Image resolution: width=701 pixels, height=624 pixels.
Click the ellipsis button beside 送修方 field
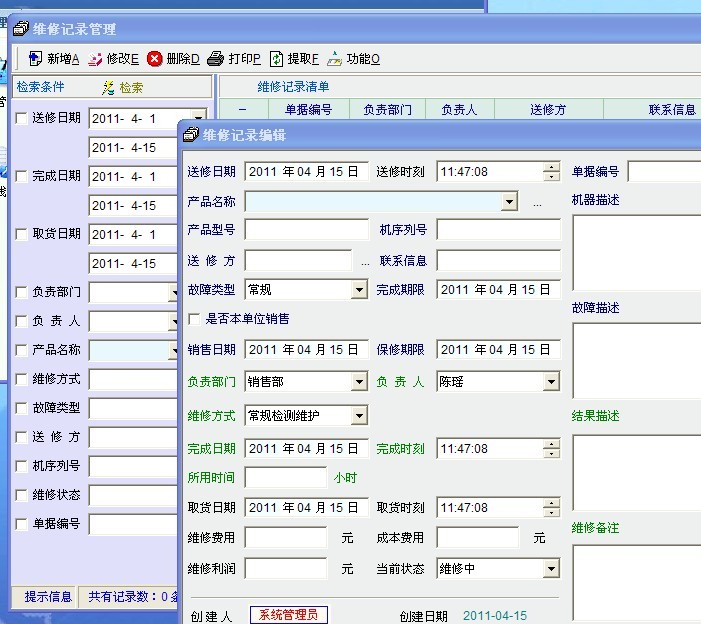[365, 261]
